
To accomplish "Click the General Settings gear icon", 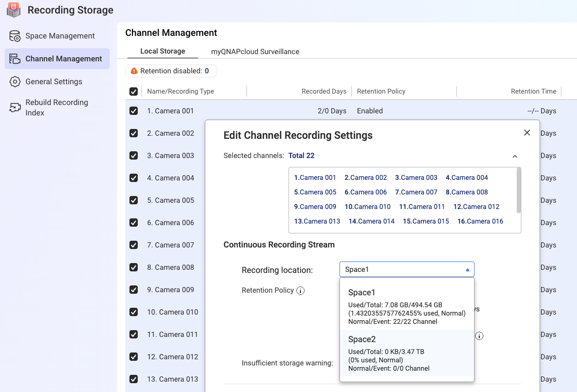I will point(15,82).
